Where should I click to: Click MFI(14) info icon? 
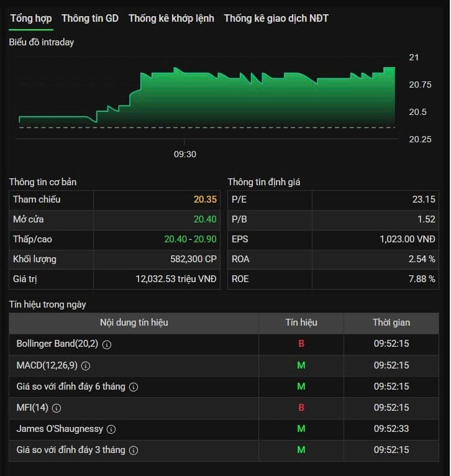pos(57,408)
